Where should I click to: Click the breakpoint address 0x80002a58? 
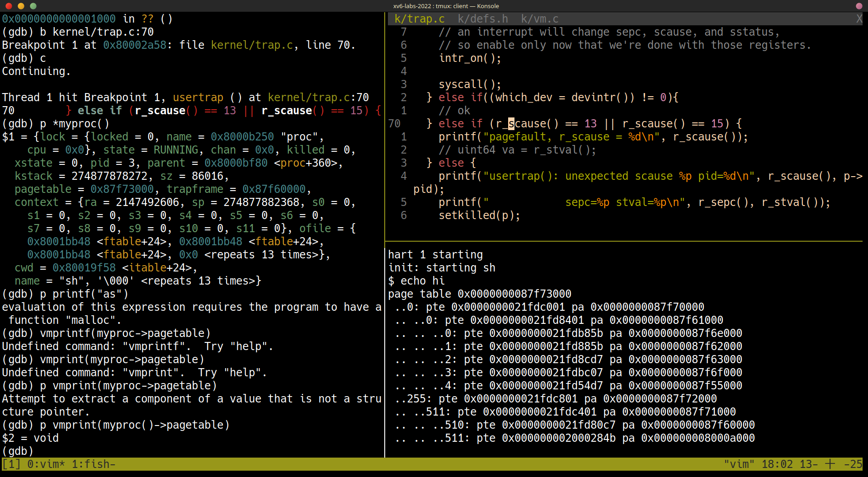(134, 45)
